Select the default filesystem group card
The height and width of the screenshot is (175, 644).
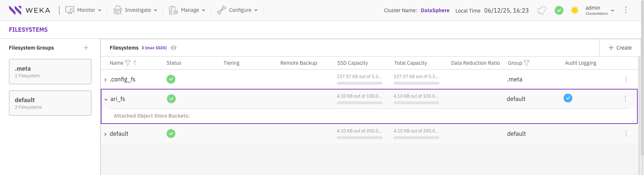pyautogui.click(x=50, y=103)
